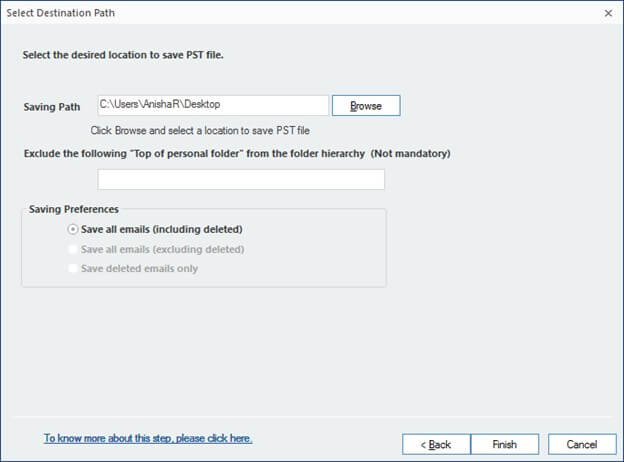Pick the Save deleted emails only option

coord(133,269)
